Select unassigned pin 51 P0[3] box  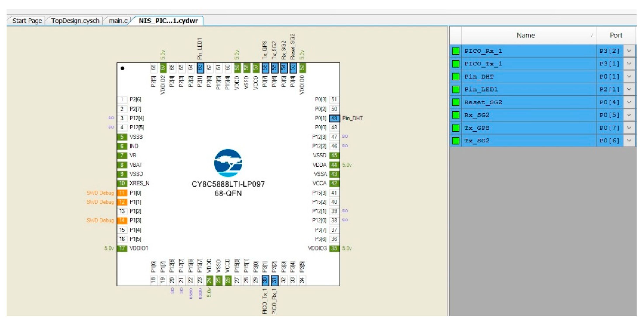(334, 99)
